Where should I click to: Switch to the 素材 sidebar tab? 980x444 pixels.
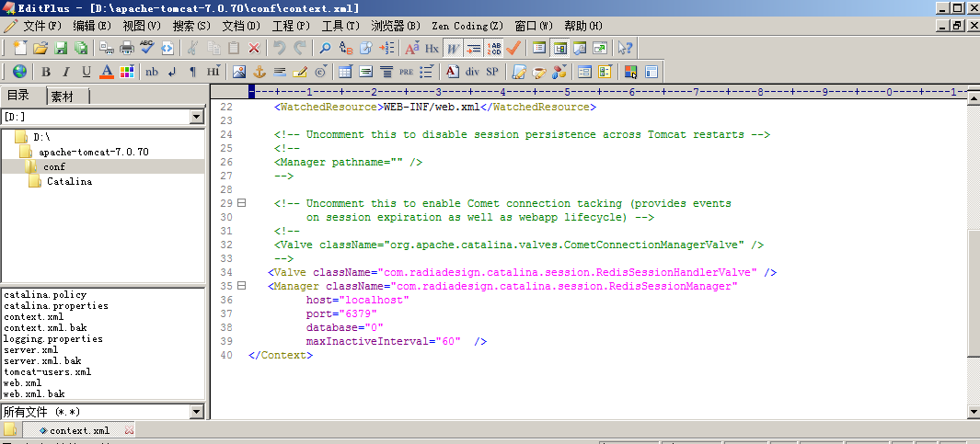(x=63, y=97)
